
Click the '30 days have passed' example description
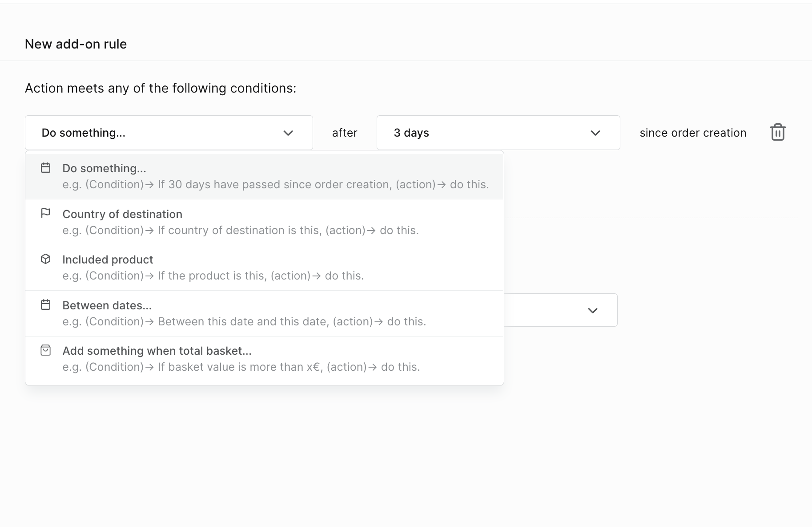coord(276,184)
